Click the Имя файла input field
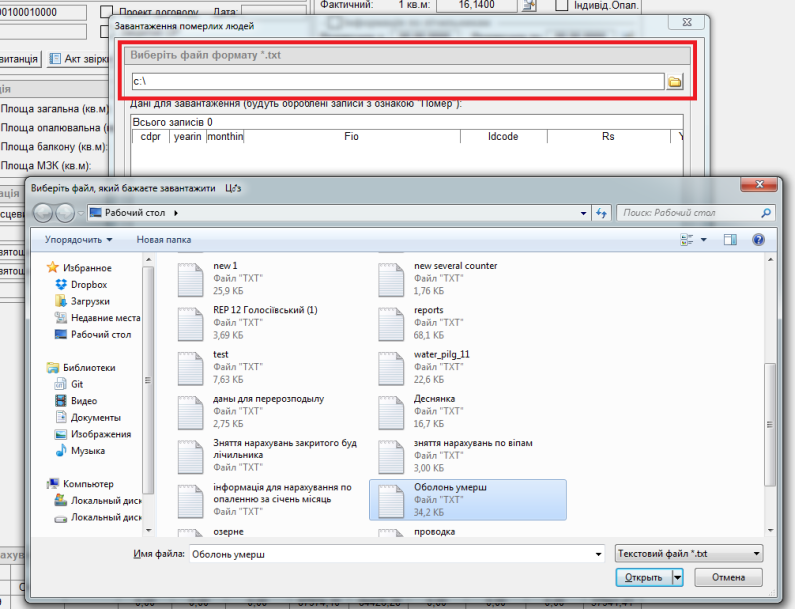The image size is (795, 609). (x=396, y=553)
